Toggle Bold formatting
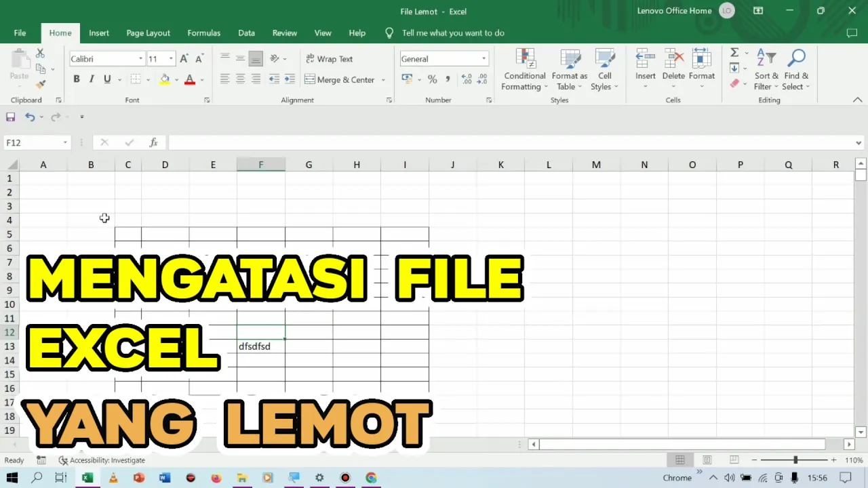This screenshot has width=868, height=488. (77, 79)
